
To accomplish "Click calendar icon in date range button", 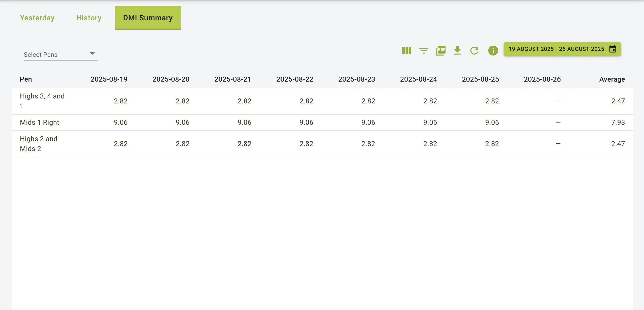I will tap(612, 49).
